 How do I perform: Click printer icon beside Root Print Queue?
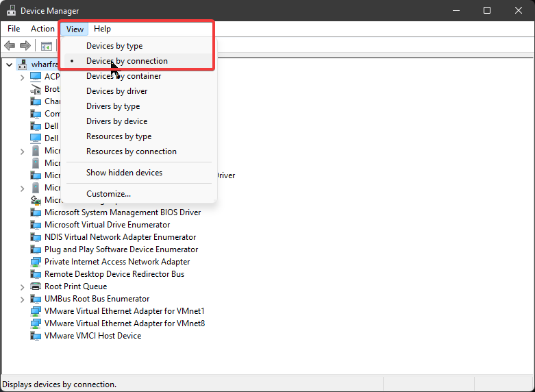click(36, 286)
